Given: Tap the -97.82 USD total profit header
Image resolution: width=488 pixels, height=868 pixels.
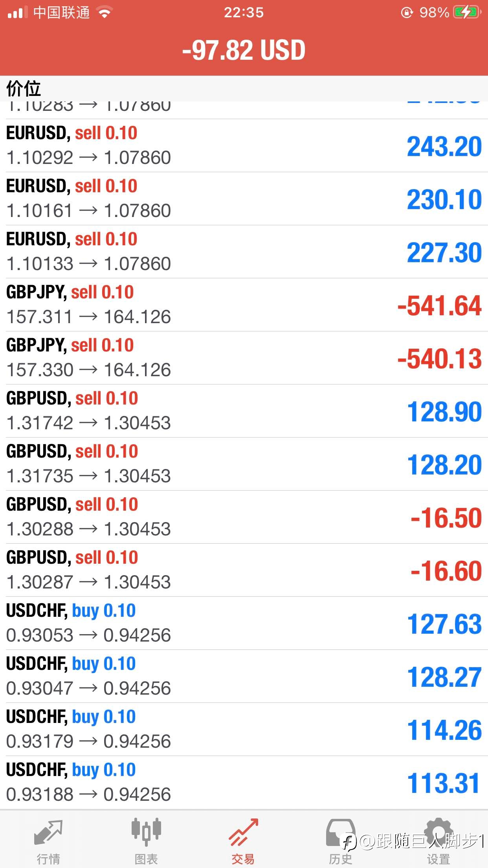Looking at the screenshot, I should click(x=244, y=50).
